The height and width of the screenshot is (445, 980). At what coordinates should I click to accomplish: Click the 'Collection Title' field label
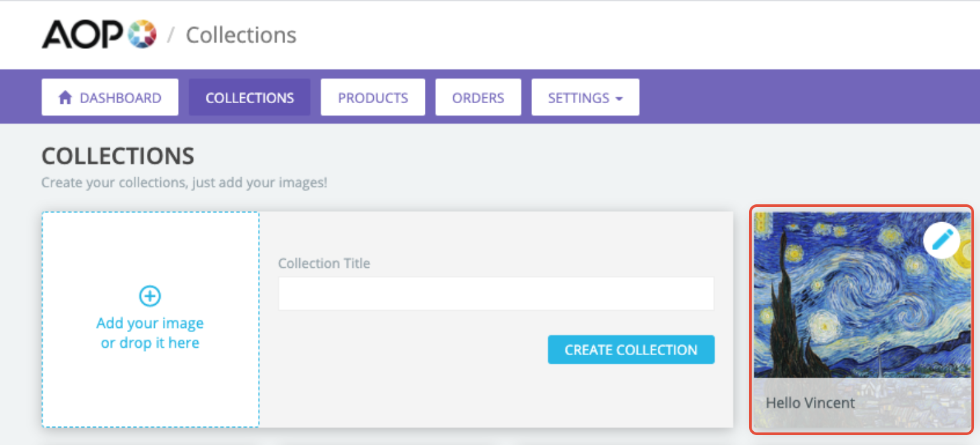[x=324, y=263]
